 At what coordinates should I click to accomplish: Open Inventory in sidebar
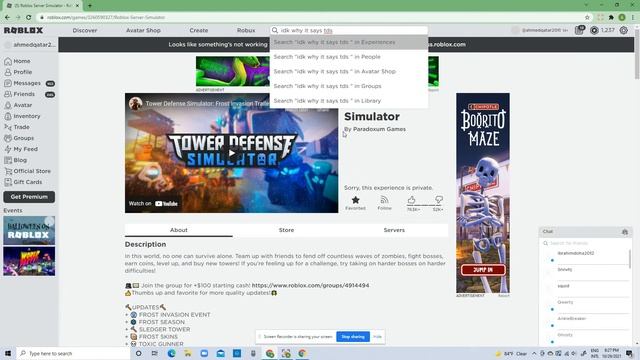27,116
